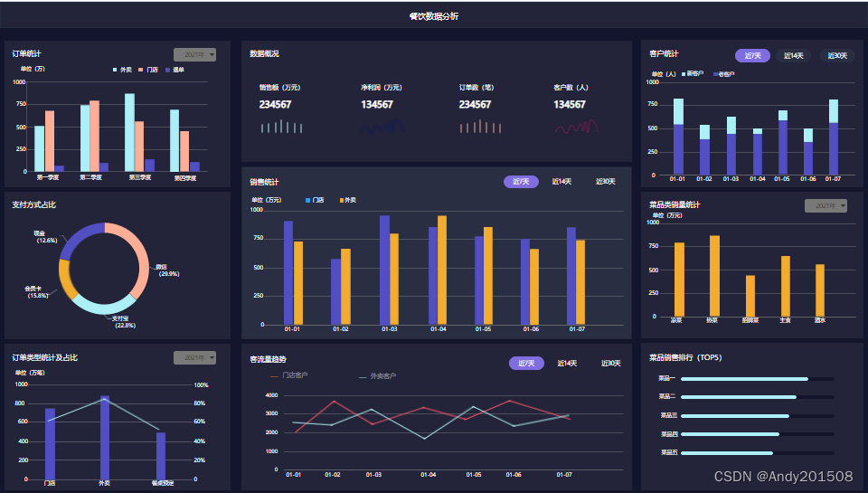Click the 第一季度 axis label
The image size is (868, 493).
coord(48,177)
